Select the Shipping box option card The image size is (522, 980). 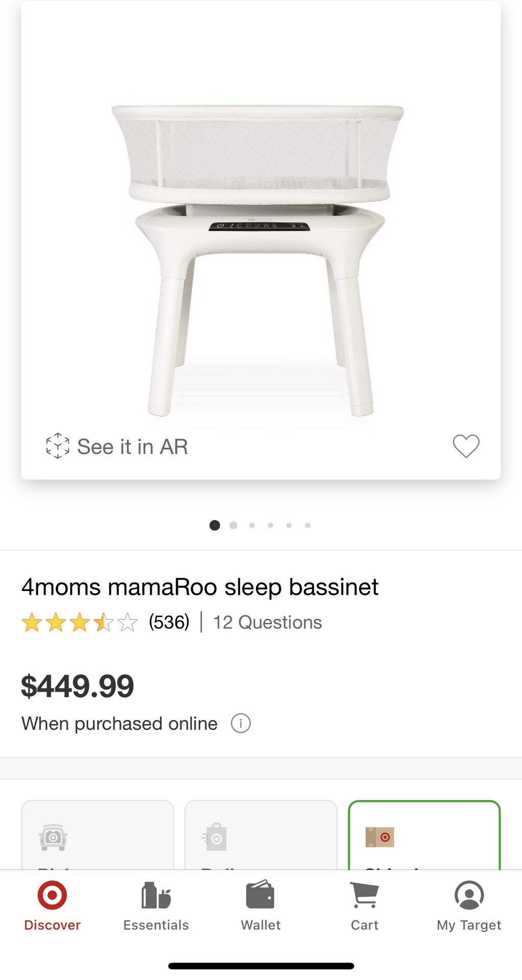click(x=424, y=836)
